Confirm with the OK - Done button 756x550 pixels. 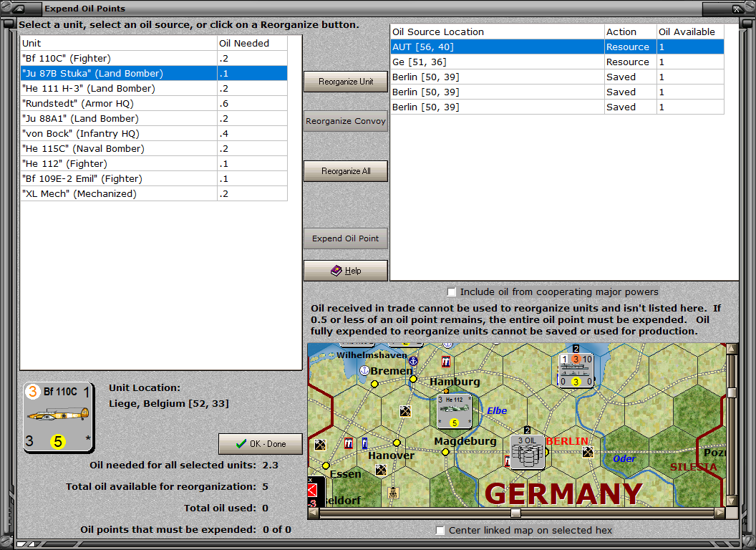coord(261,444)
